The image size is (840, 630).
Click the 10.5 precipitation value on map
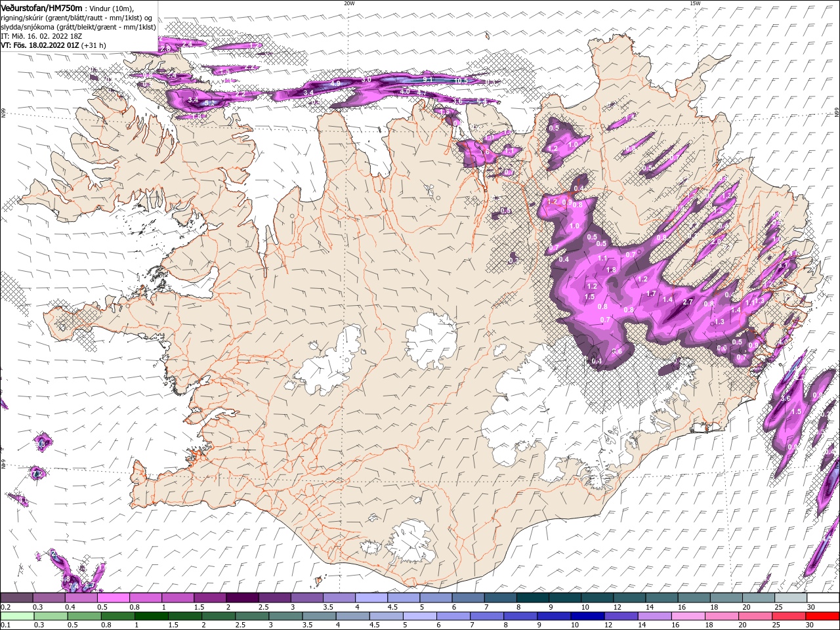point(461,80)
